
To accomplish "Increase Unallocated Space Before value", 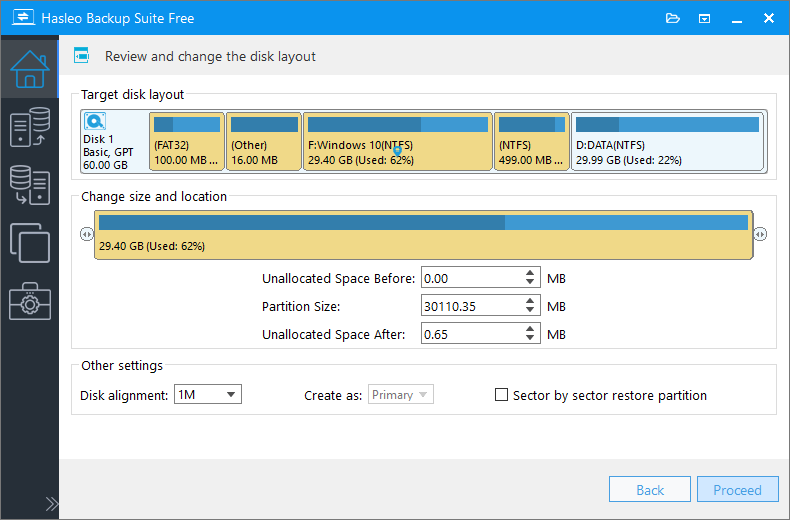I will point(530,273).
